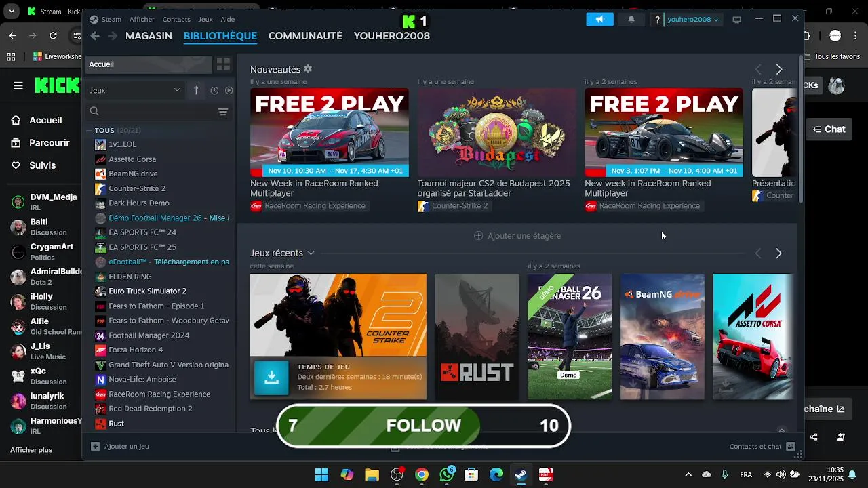Viewport: 868px width, 488px height.
Task: Open Nouveautés settings gear
Action: [x=308, y=69]
